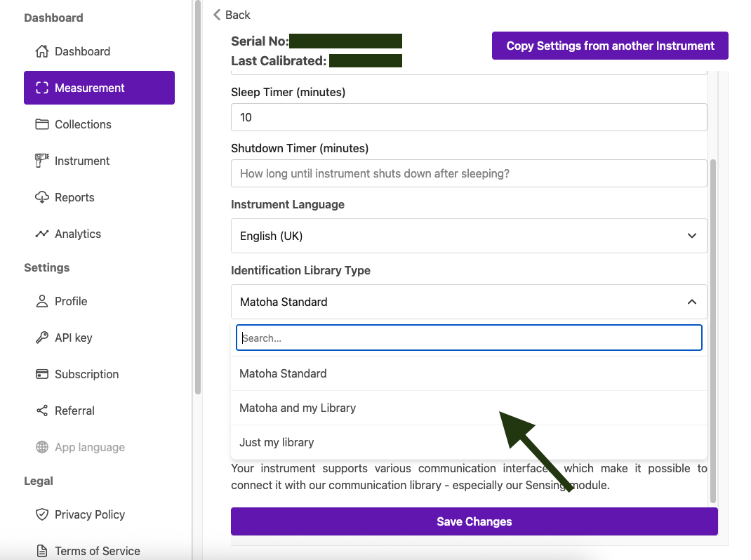Focus the Shutdown Timer minutes field
The height and width of the screenshot is (560, 751).
pyautogui.click(x=468, y=173)
